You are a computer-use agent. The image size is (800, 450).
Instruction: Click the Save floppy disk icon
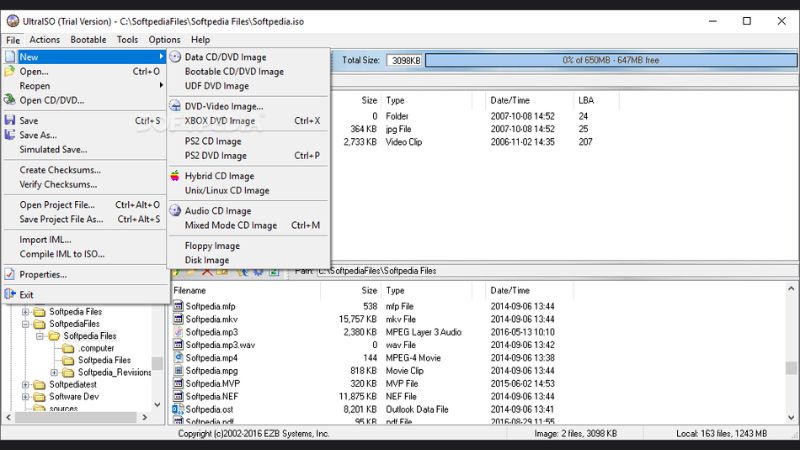point(10,120)
